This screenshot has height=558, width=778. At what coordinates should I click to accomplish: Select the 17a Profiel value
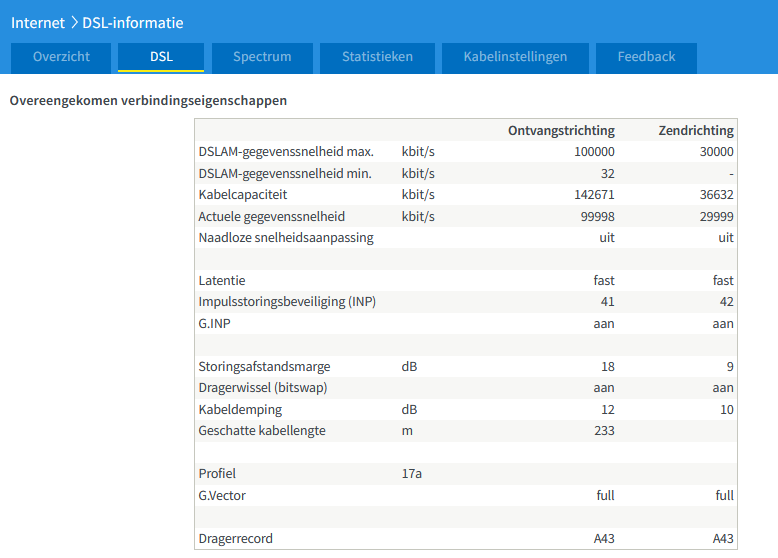(411, 473)
